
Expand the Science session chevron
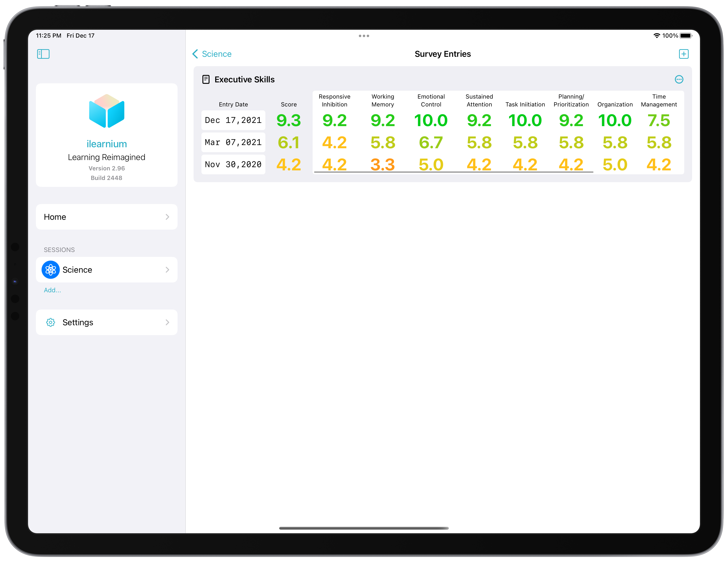click(x=167, y=269)
